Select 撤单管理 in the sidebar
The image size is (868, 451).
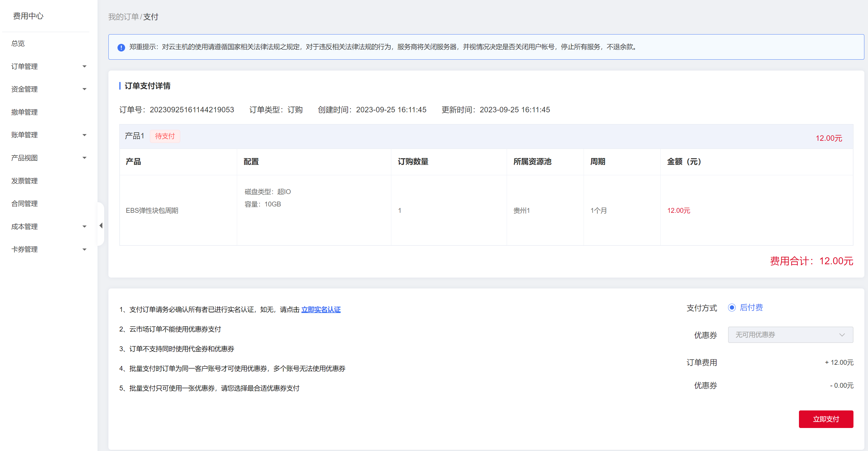click(x=24, y=112)
